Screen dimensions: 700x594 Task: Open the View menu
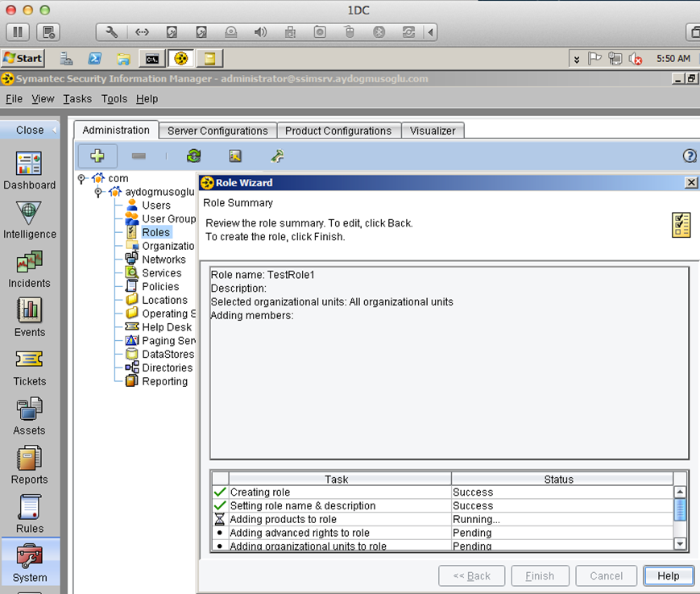pos(43,98)
